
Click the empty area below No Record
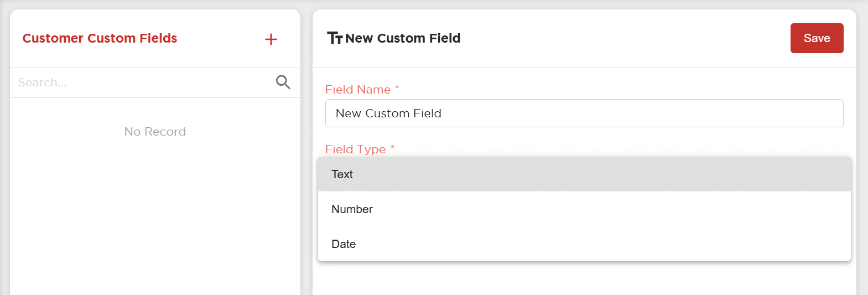(155, 221)
